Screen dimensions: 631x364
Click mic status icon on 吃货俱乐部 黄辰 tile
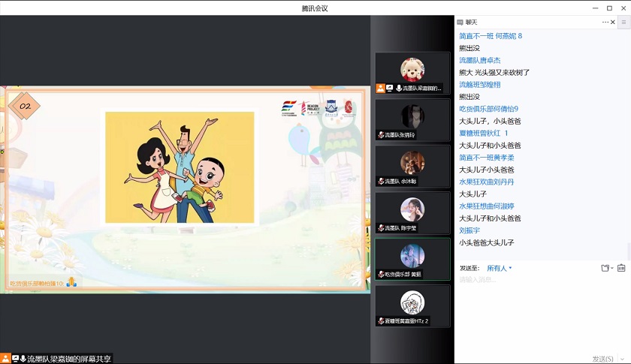coord(381,275)
